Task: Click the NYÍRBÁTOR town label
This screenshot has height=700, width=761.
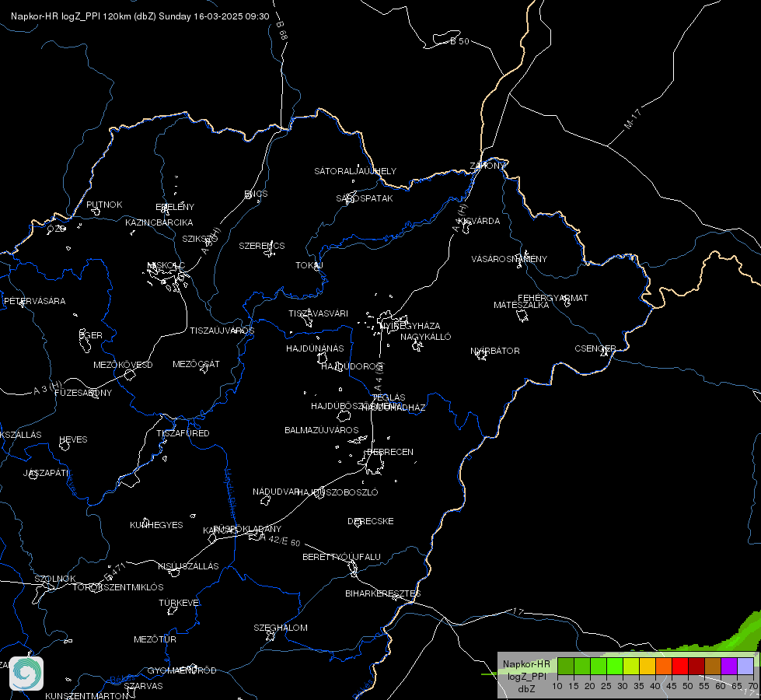Action: tap(495, 351)
